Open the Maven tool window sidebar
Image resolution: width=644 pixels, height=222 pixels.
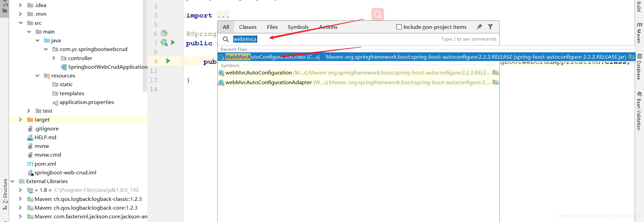(639, 33)
